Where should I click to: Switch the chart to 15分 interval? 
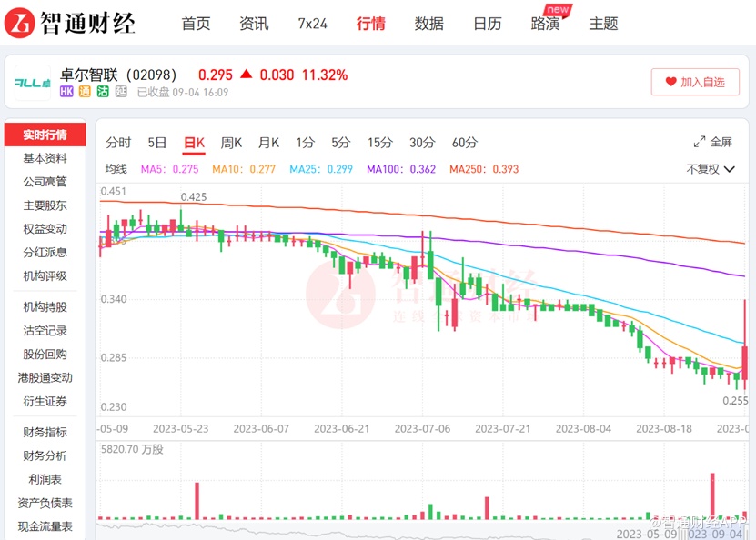point(380,143)
